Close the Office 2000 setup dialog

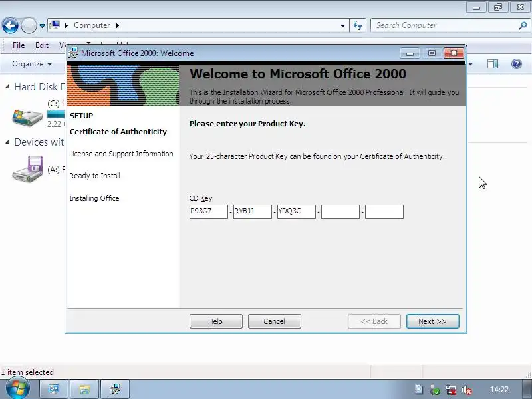pyautogui.click(x=454, y=53)
